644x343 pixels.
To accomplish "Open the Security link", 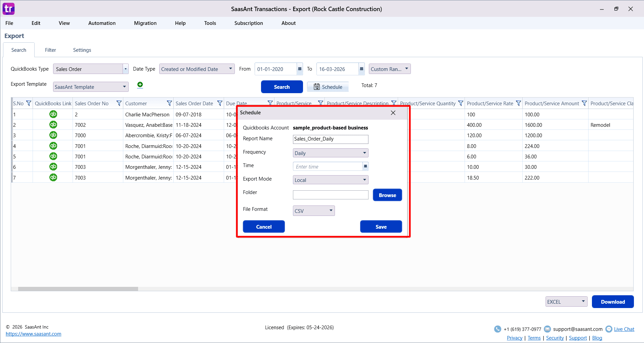I will (555, 338).
